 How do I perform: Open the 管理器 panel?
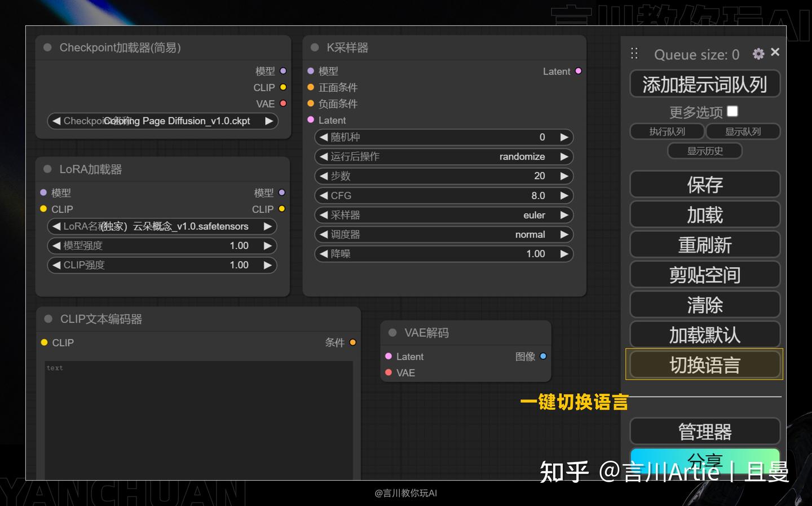704,431
